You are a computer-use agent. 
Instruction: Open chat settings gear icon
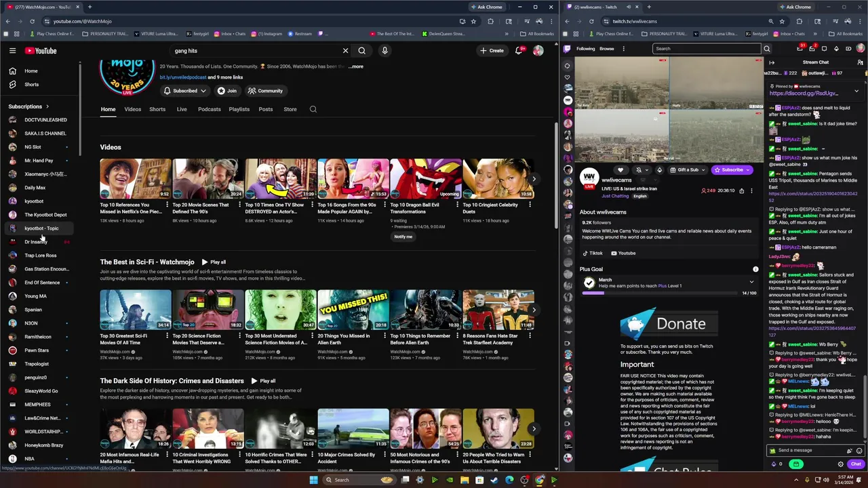[x=841, y=464]
